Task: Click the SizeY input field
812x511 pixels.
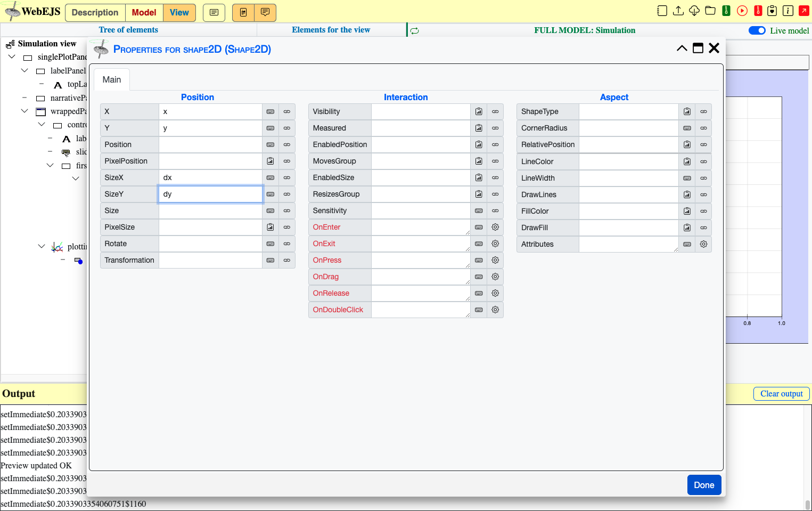Action: pos(210,194)
